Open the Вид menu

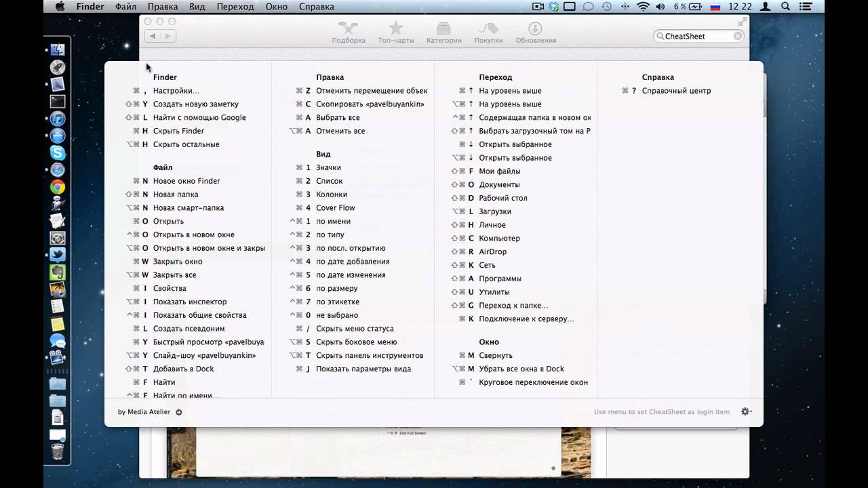(x=197, y=7)
